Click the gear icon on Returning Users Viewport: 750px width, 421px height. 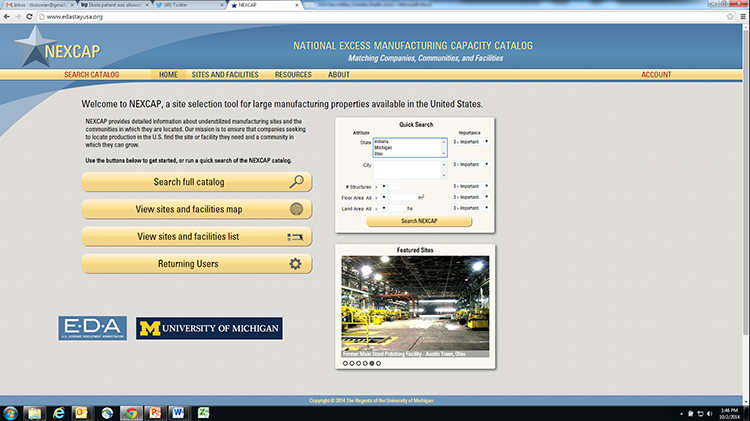pyautogui.click(x=296, y=264)
